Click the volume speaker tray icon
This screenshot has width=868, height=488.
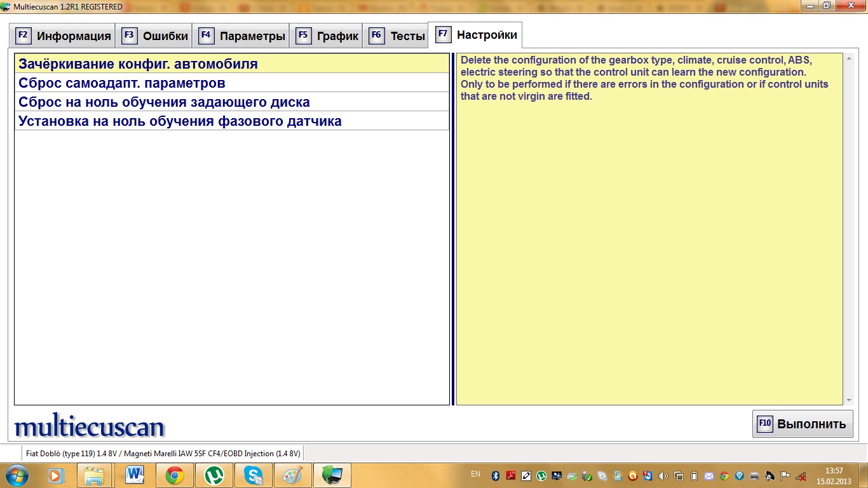tap(663, 475)
